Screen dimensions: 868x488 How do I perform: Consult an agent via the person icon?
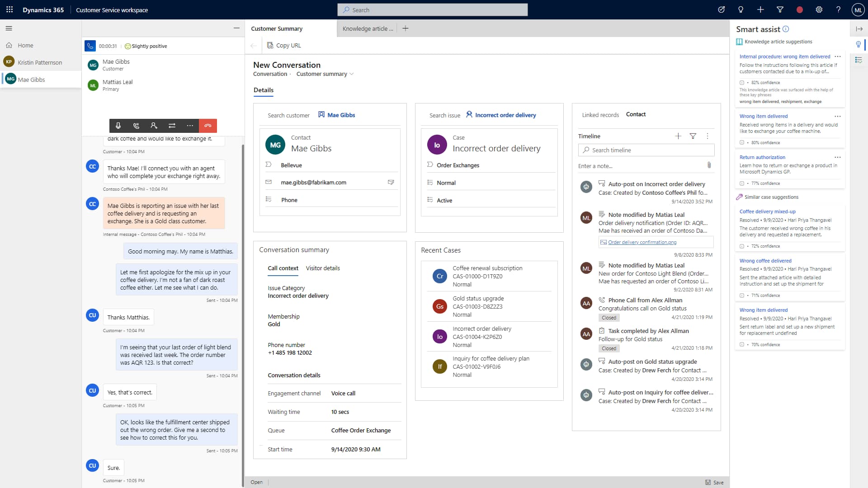[x=154, y=126]
